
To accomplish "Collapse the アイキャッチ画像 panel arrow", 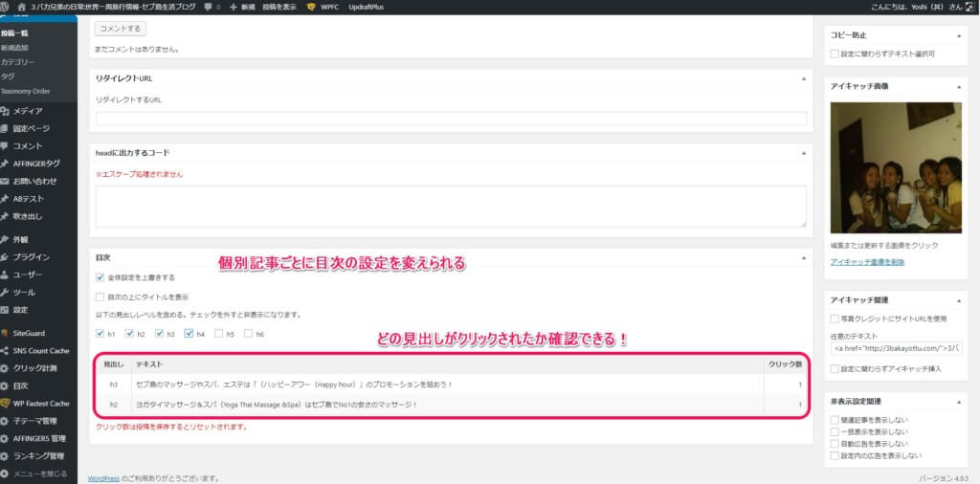I will [959, 87].
